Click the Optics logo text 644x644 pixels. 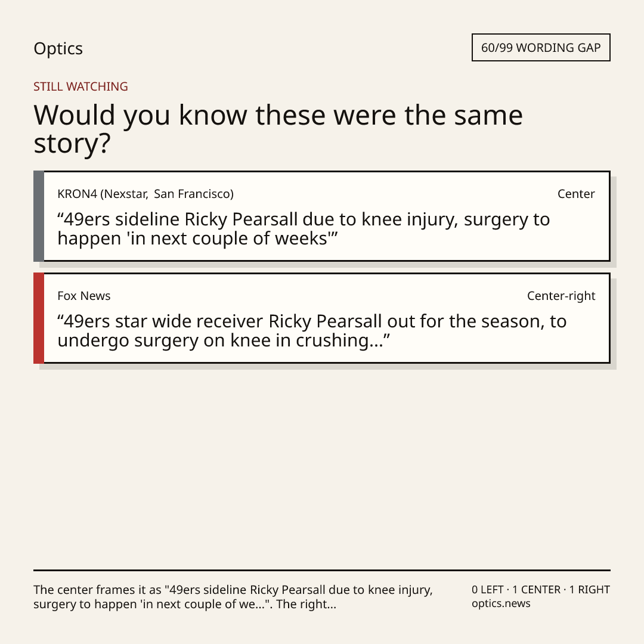point(58,48)
